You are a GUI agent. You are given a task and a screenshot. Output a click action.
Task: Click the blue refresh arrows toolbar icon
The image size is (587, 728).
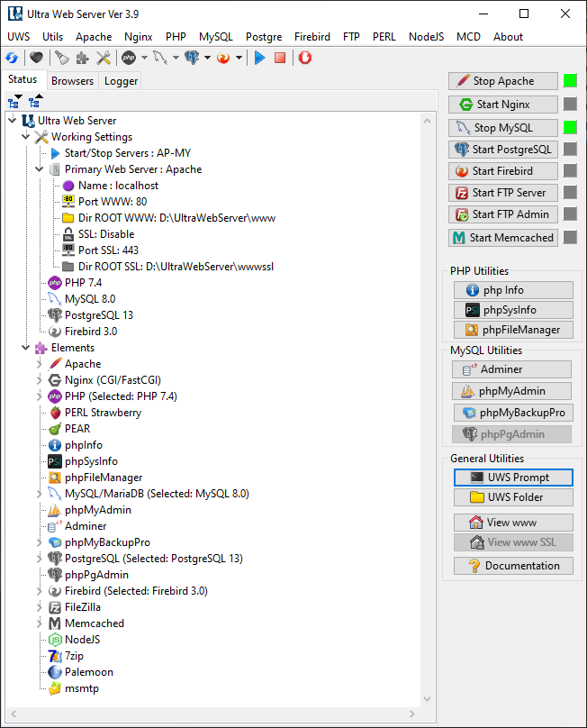pyautogui.click(x=12, y=58)
